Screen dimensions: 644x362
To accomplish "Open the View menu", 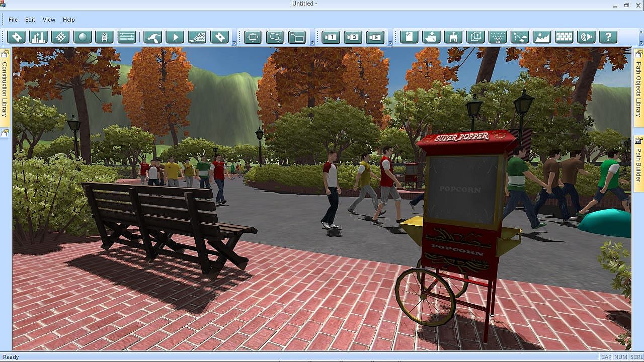I will point(49,20).
